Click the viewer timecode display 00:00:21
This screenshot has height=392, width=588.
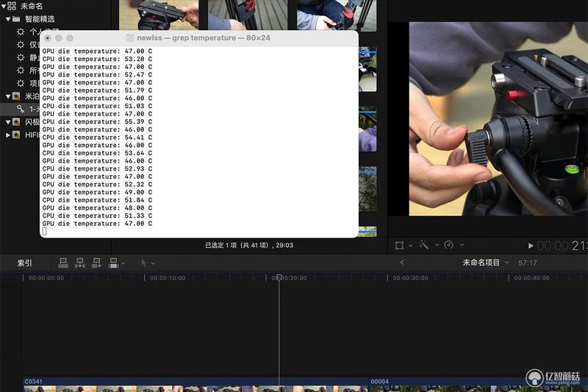pyautogui.click(x=562, y=246)
